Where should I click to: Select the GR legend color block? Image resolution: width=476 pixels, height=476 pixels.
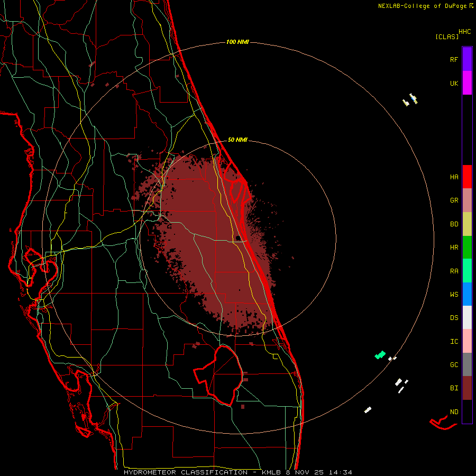click(x=467, y=200)
